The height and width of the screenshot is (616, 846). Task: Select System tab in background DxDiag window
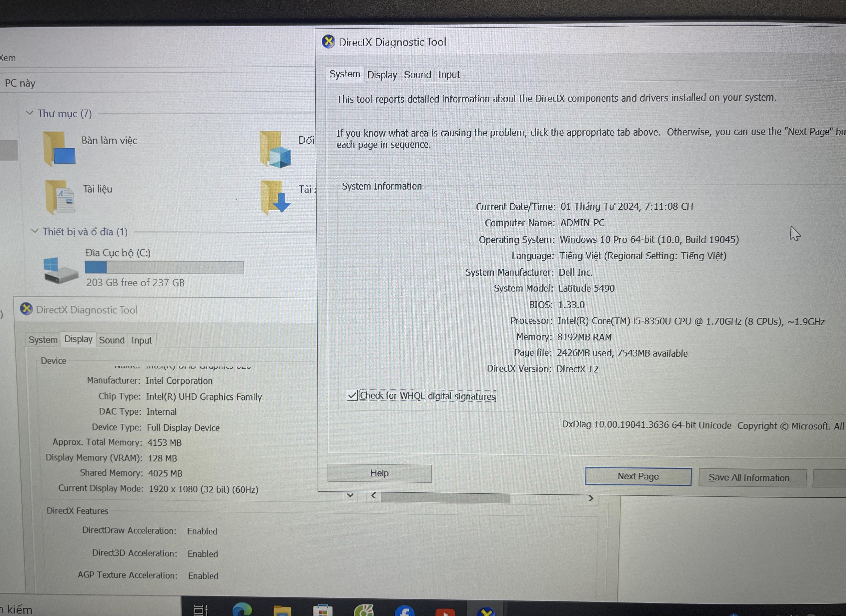43,340
